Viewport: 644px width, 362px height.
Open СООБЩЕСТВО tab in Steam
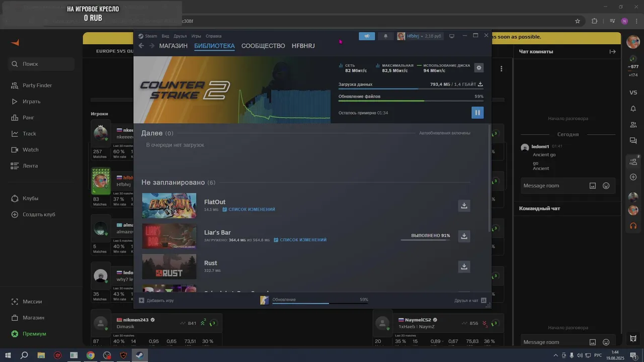[263, 46]
